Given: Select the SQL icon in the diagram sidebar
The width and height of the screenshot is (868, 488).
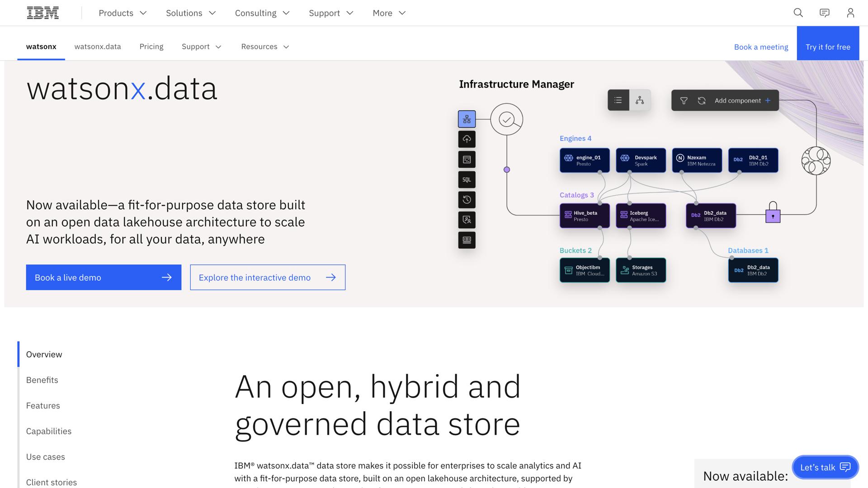Looking at the screenshot, I should [467, 179].
